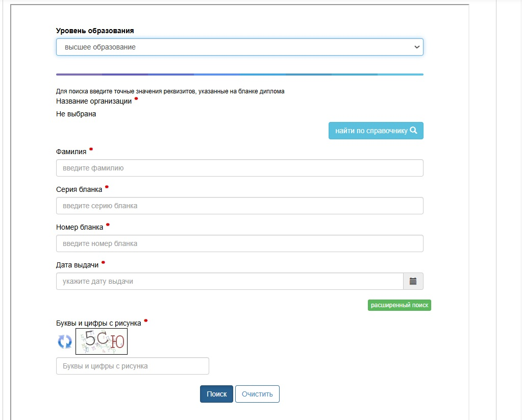Click the 'найти по справочнику' search button

(376, 131)
